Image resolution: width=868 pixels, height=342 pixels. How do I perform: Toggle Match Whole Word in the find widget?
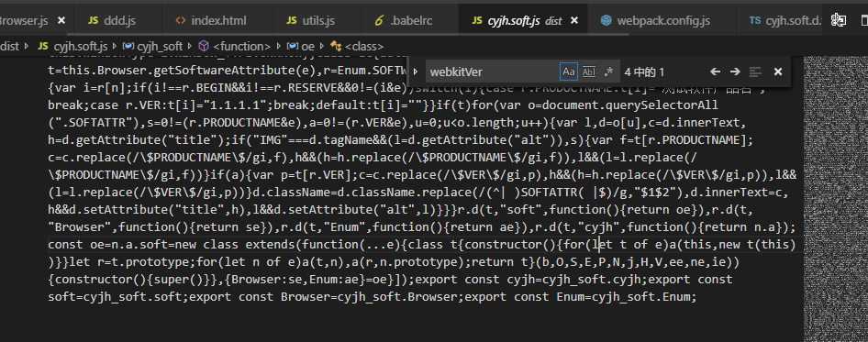point(589,72)
